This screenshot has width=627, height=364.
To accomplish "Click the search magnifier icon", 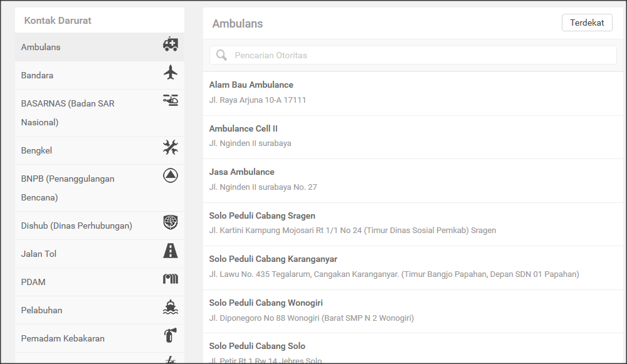I will [221, 55].
